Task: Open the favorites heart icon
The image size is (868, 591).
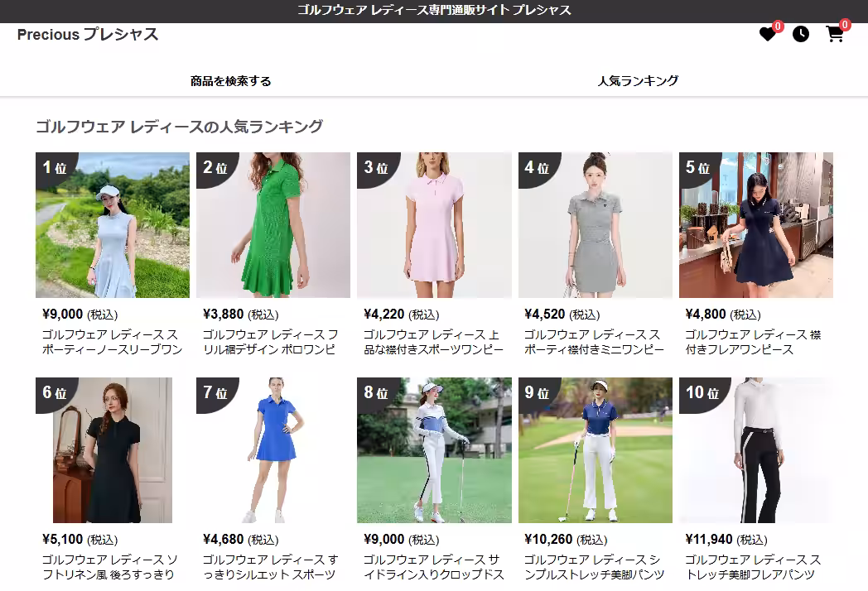Action: pos(767,34)
